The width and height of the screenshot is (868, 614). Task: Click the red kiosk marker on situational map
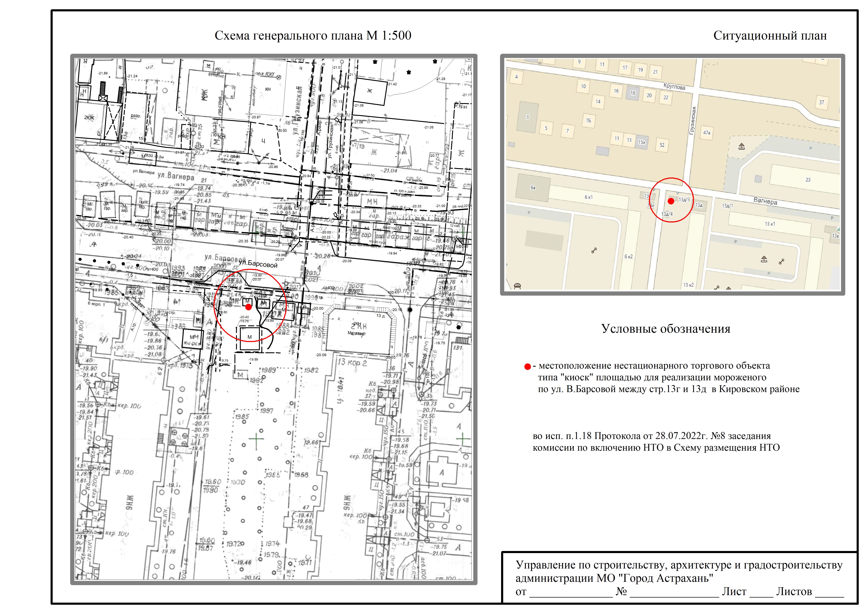pos(671,201)
